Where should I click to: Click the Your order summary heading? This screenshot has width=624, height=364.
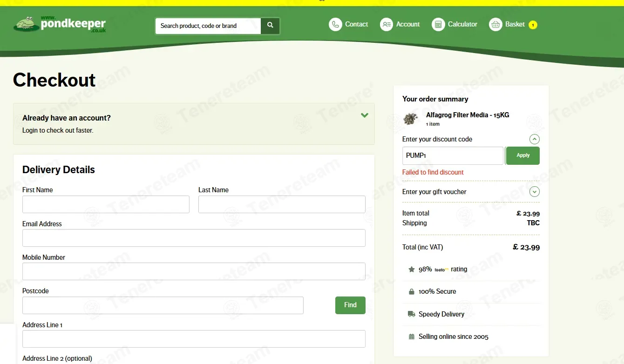coord(435,99)
